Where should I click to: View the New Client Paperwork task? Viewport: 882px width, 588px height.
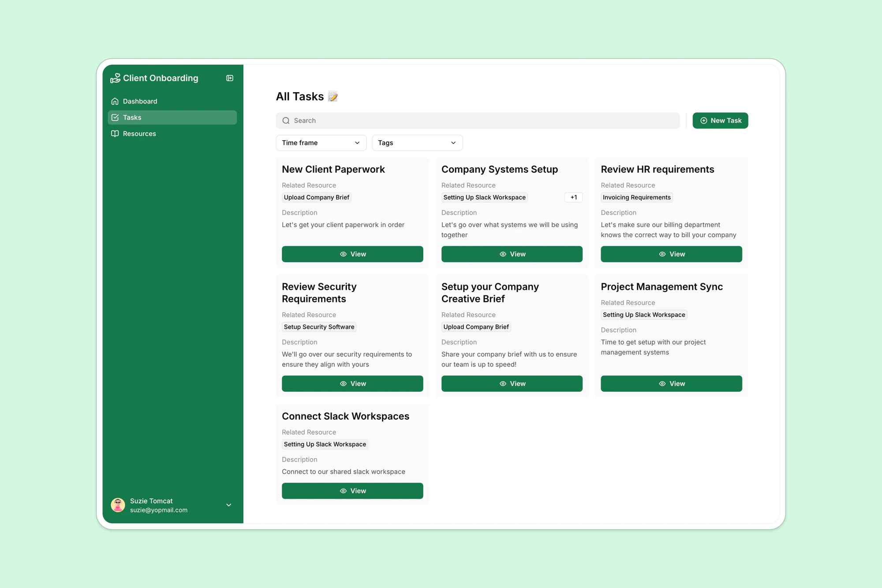pyautogui.click(x=352, y=254)
